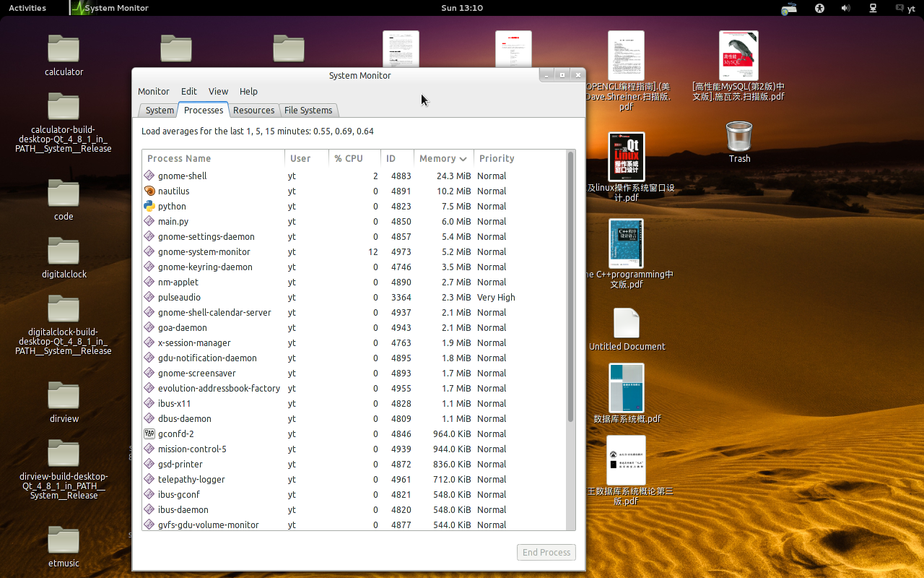
Task: Sort by the ID column header
Action: [x=397, y=158]
